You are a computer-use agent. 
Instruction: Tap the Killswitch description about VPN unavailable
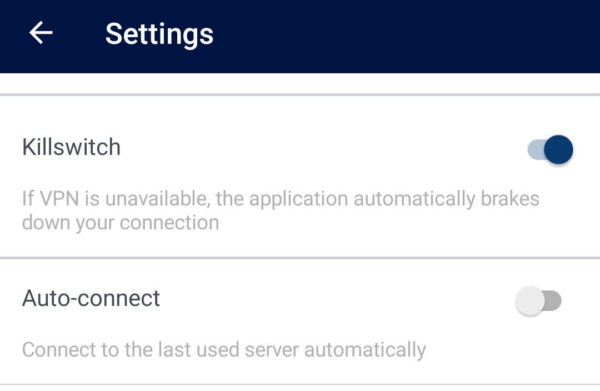280,210
